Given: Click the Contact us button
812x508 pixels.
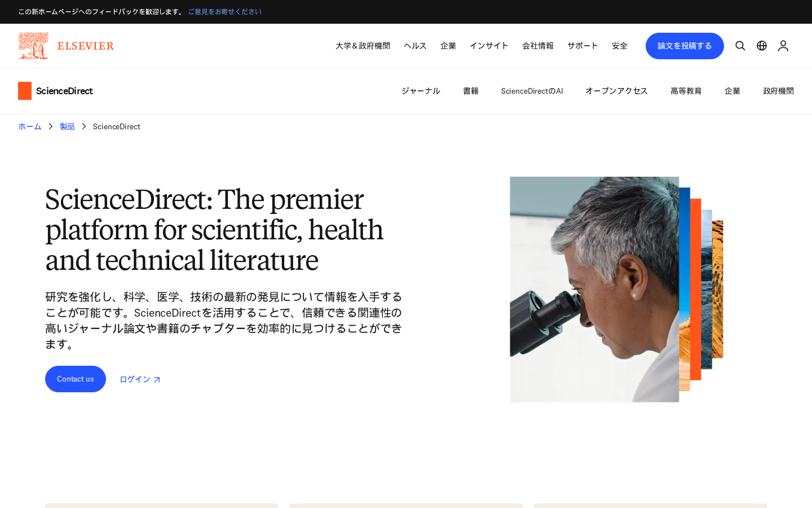Looking at the screenshot, I should click(x=76, y=379).
